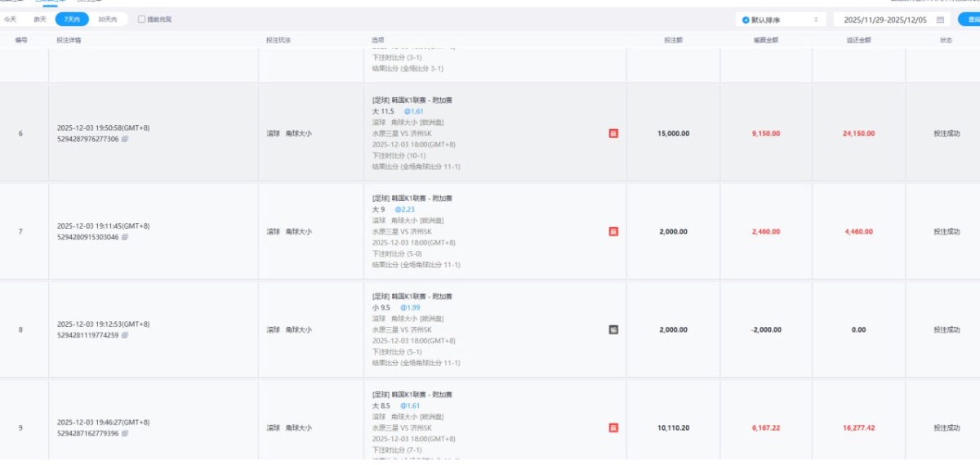Toggle the blue check beside 默认排序
Screen dimensions: 980x465
click(746, 20)
